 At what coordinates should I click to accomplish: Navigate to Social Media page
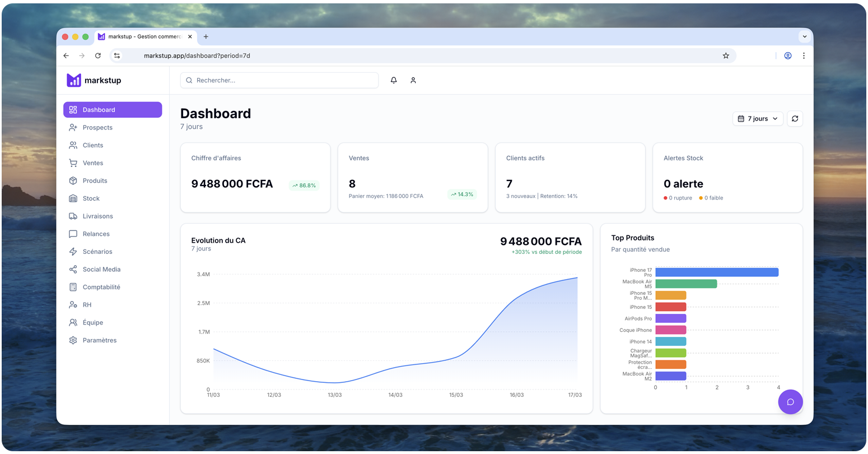(101, 270)
